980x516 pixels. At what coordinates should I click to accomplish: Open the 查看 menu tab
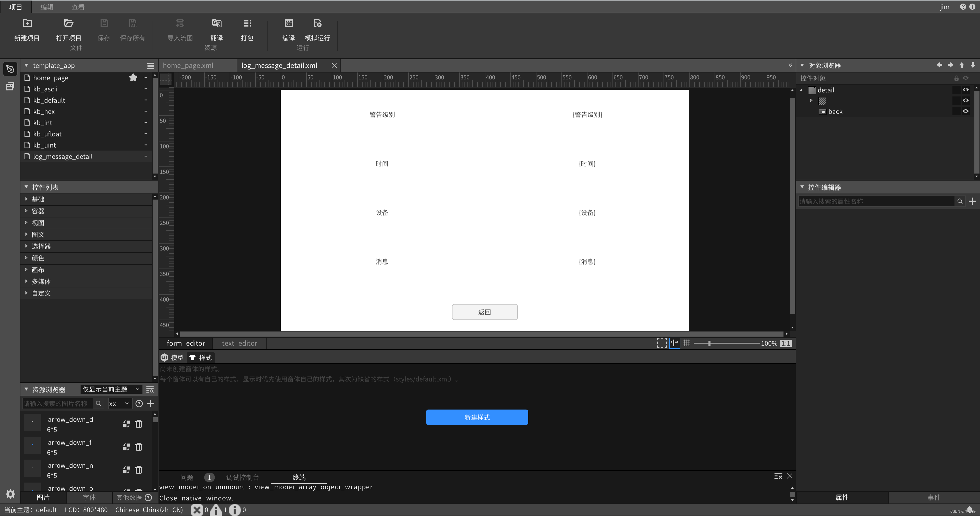[78, 7]
